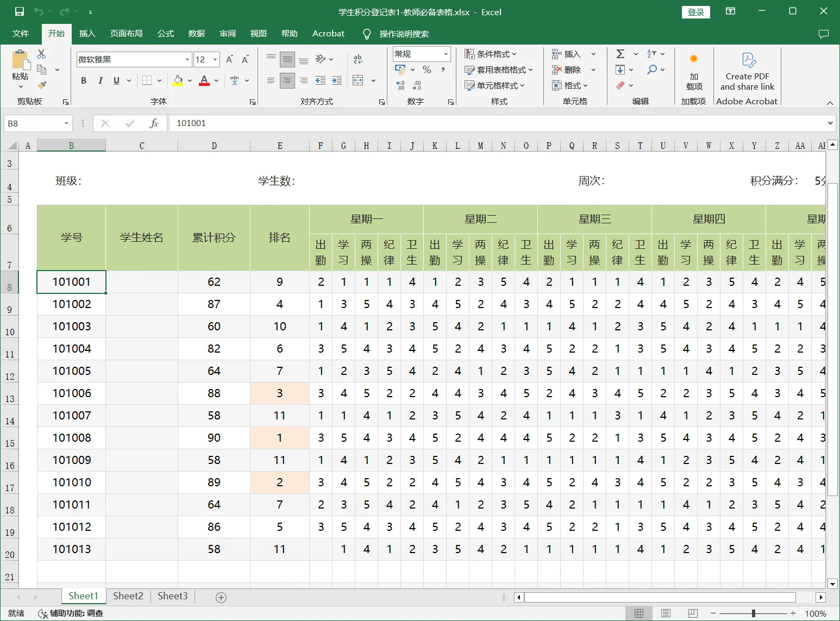Click the Decrease Indent icon
Screen dimensions: 840x621
tap(321, 80)
